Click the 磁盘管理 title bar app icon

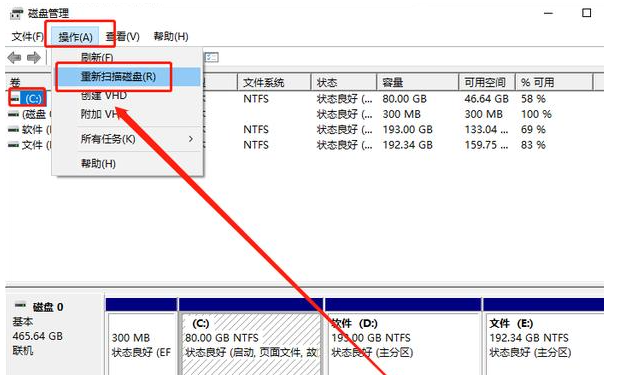(16, 13)
